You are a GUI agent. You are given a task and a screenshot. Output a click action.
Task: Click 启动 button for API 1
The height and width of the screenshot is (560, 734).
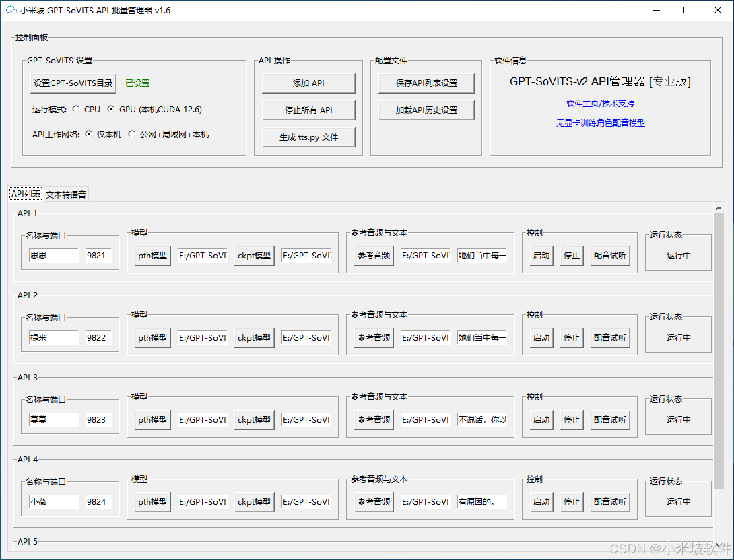tap(541, 256)
